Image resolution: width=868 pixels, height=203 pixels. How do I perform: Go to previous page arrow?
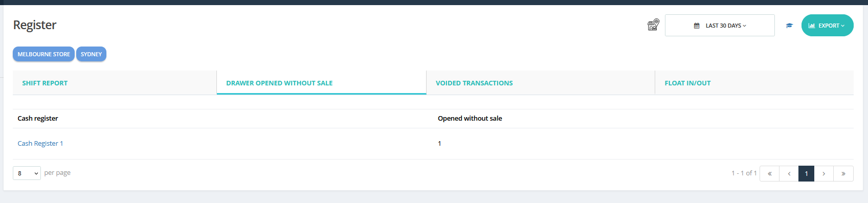(789, 173)
